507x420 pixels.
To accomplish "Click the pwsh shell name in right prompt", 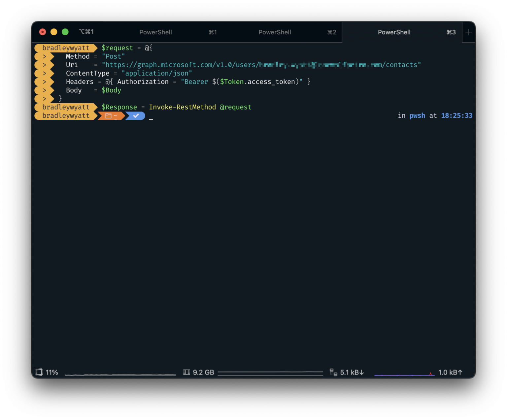I will click(417, 116).
